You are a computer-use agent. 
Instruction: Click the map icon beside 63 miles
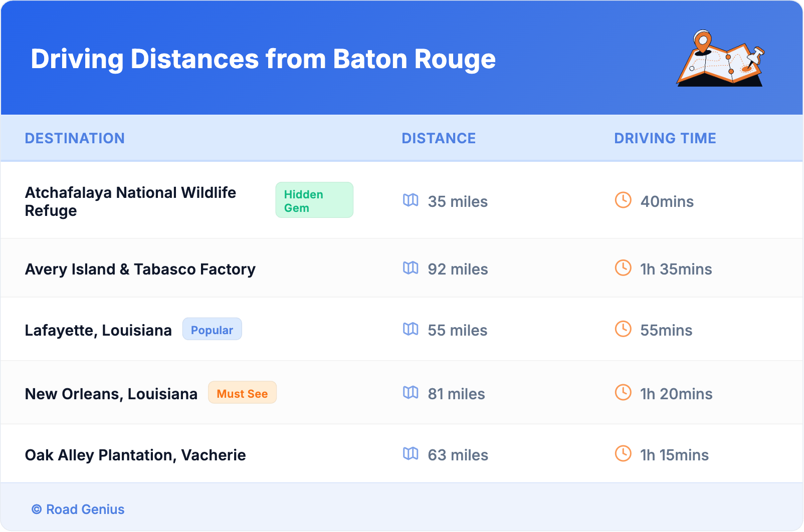point(411,454)
